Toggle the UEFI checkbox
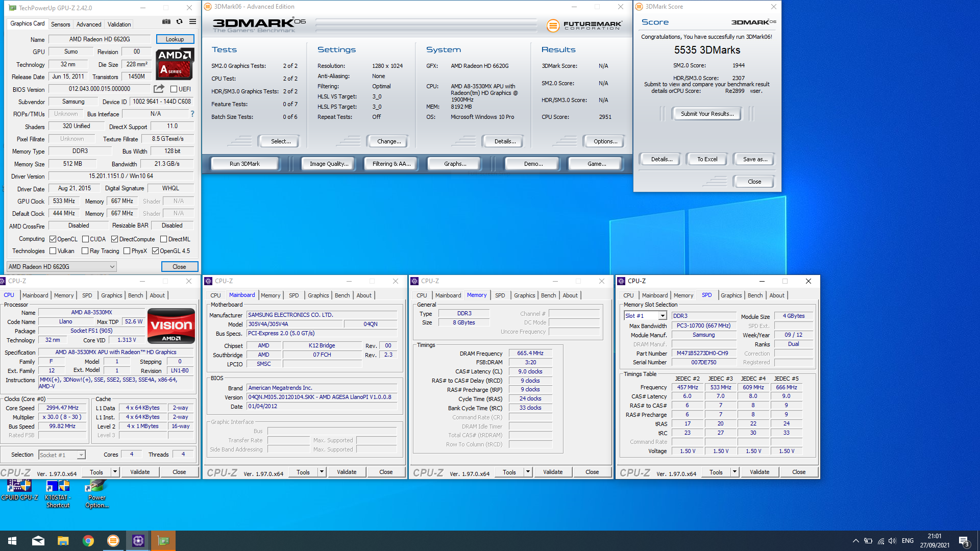Screen dimensions: 980x551 click(x=174, y=89)
